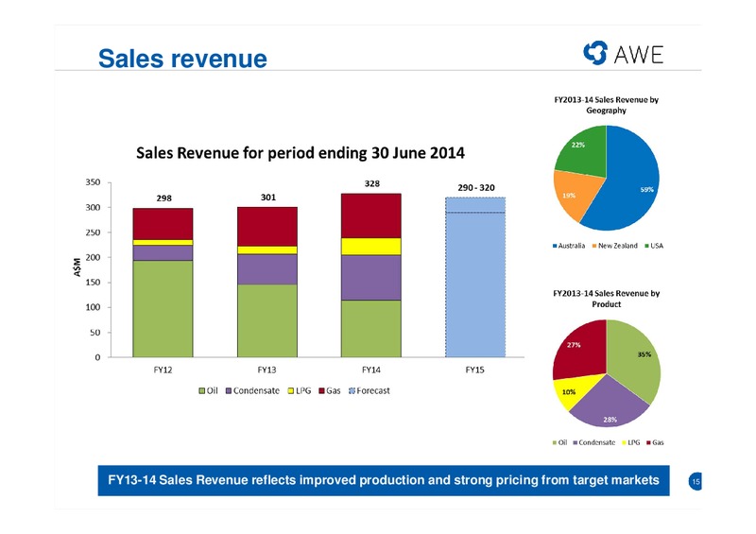Select the chart title 'Sales Revenue for period ending 30 June 2014'
Viewport: 756px width, 534px height.
click(301, 153)
